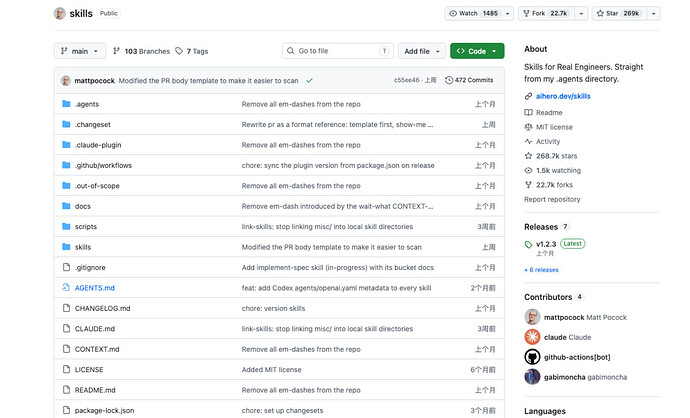The width and height of the screenshot is (690, 418).
Task: Open the .changeset folder icon
Action: click(66, 124)
